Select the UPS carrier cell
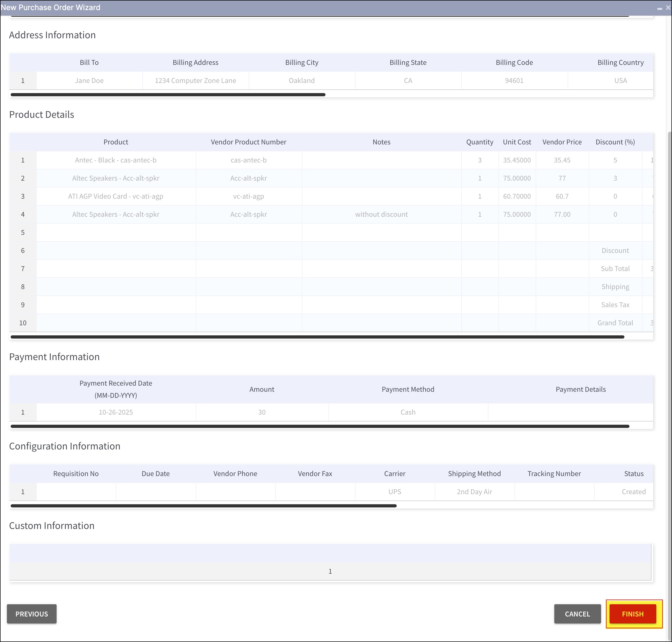 click(x=394, y=492)
